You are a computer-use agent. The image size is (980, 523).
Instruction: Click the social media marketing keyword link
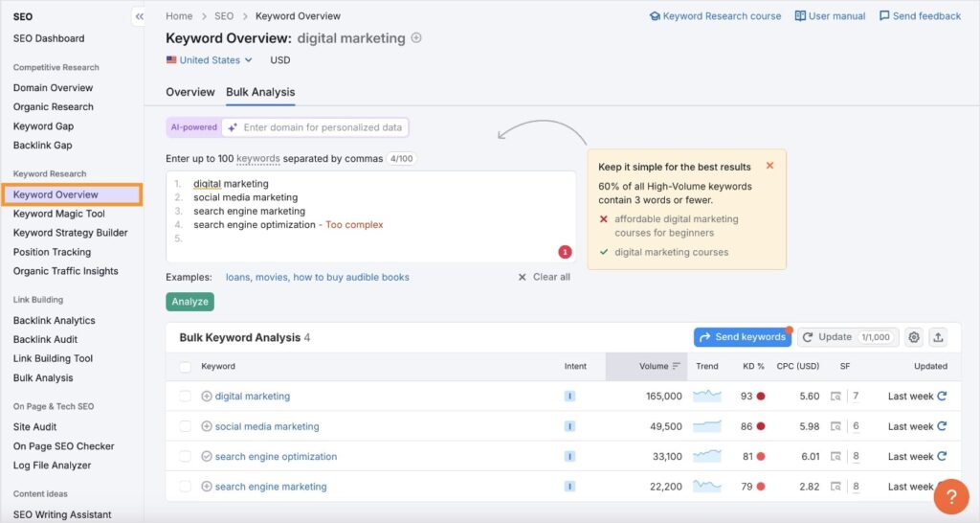(x=267, y=426)
